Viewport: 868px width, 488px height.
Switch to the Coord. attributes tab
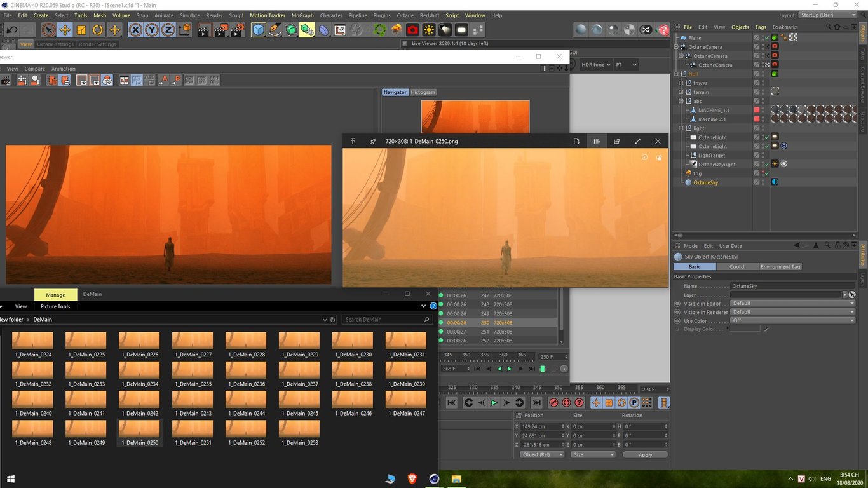coord(736,266)
